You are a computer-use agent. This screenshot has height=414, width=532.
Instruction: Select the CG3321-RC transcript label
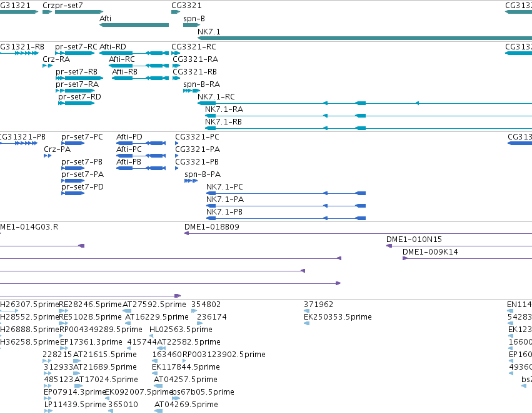(194, 46)
